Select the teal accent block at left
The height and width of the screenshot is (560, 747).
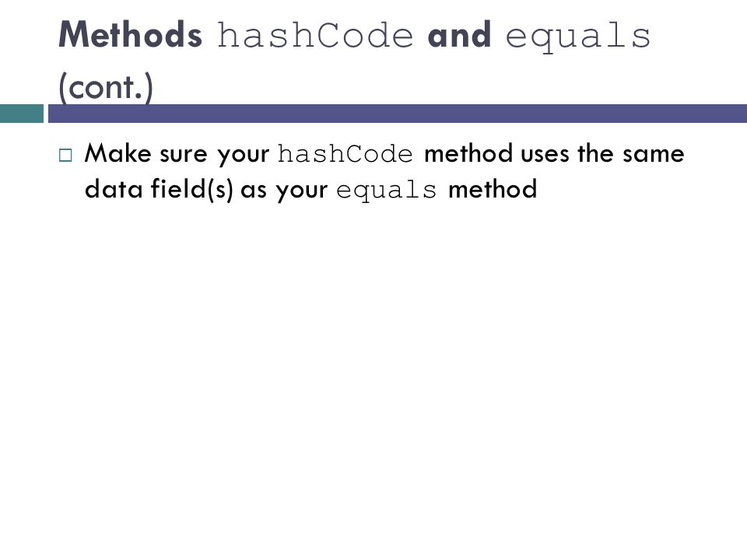click(22, 114)
